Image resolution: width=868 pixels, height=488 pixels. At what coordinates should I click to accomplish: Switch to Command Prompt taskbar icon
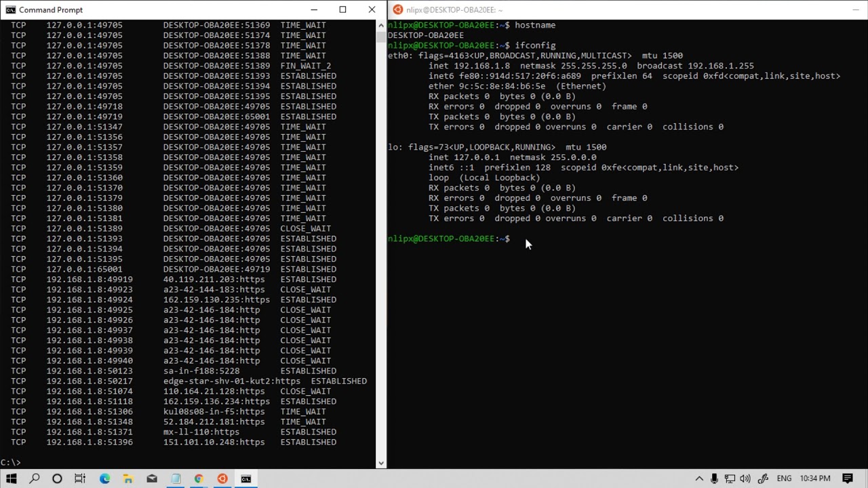(246, 479)
